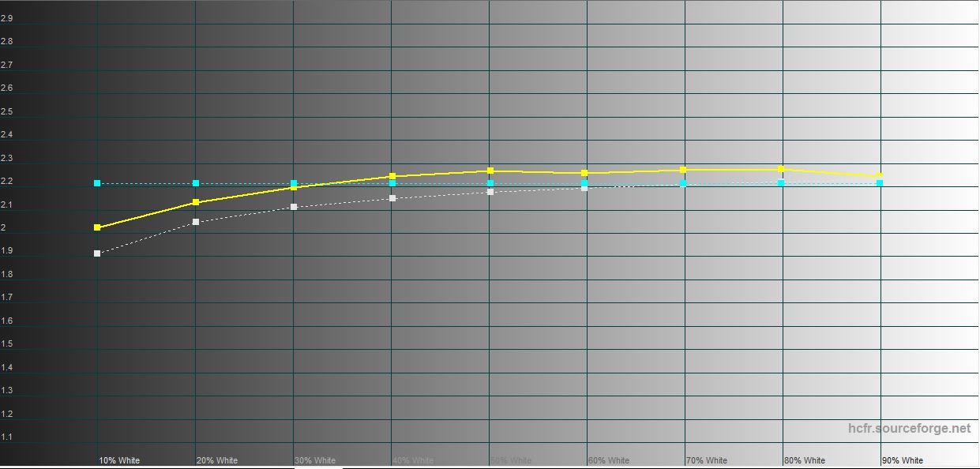Click the yellow data point at 10% White
Image resolution: width=980 pixels, height=469 pixels.
[x=97, y=227]
